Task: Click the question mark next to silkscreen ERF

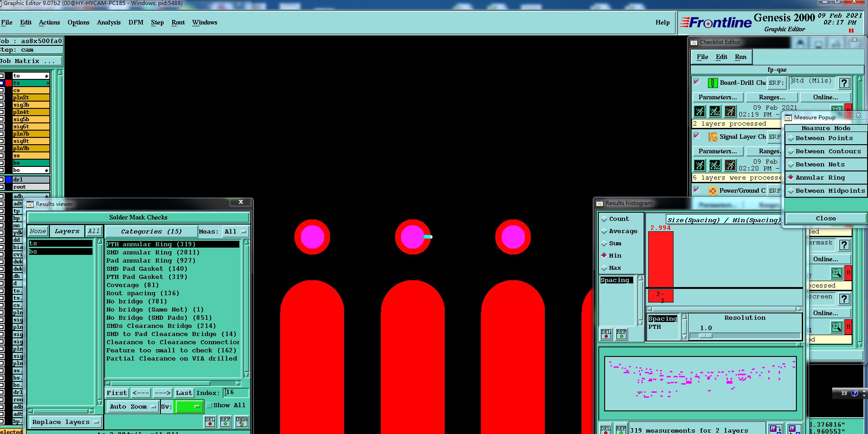Action: coord(844,299)
